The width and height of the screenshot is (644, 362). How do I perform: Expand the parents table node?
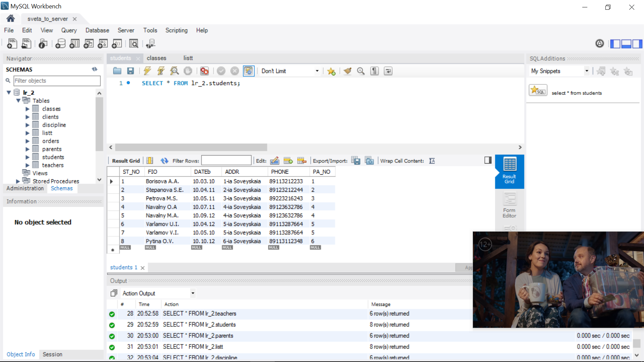(x=28, y=149)
